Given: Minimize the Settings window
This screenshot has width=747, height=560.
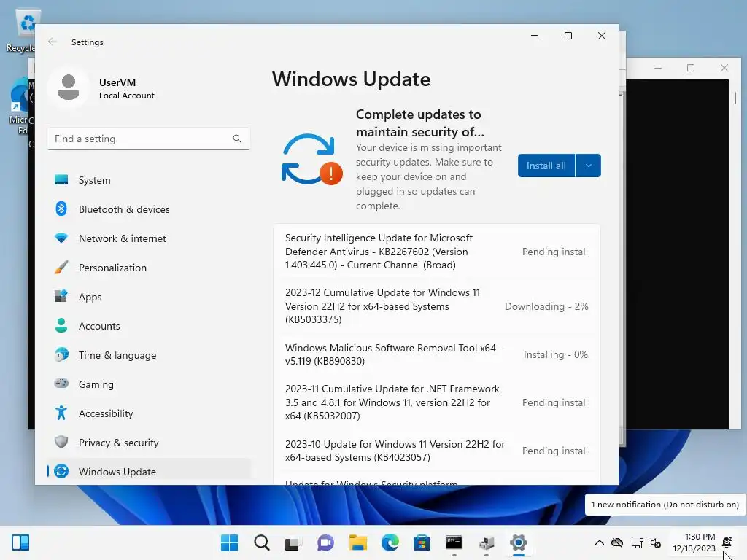Looking at the screenshot, I should pyautogui.click(x=535, y=36).
